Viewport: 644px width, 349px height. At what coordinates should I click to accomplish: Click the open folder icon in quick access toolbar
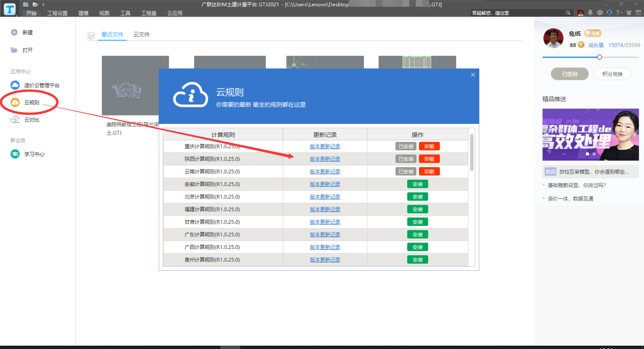pos(35,4)
